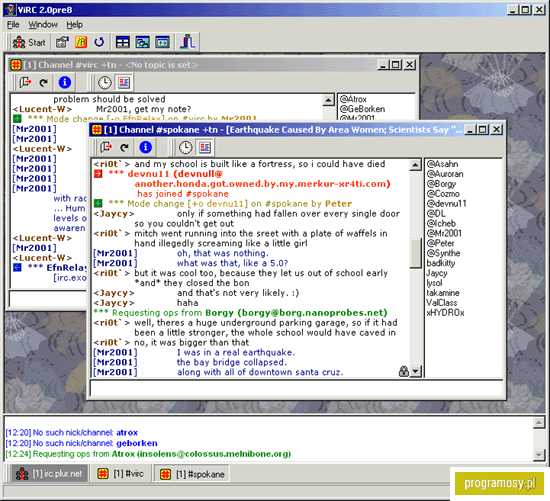Click the cascade windows icon in main toolbar
The height and width of the screenshot is (501, 550).
(142, 42)
